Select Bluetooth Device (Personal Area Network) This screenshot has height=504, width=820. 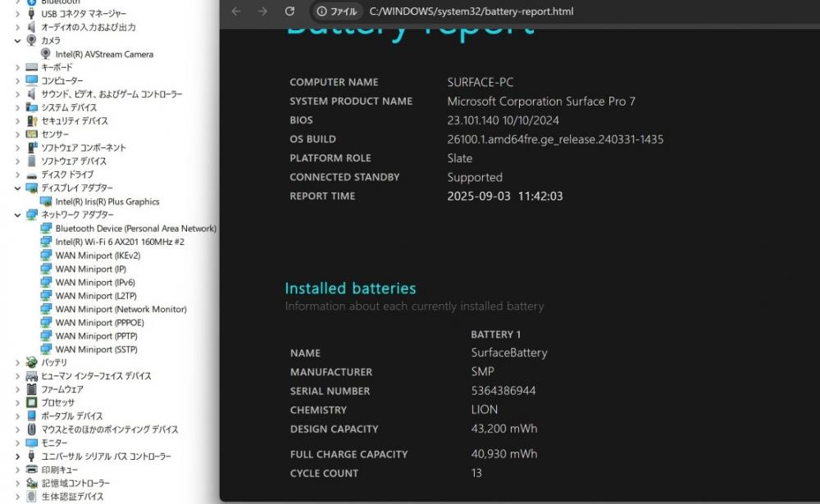[135, 229]
